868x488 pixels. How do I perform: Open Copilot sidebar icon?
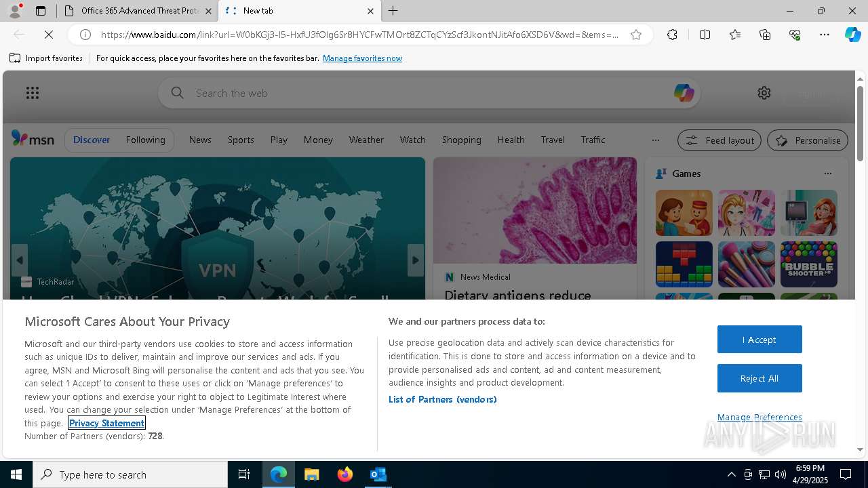852,35
